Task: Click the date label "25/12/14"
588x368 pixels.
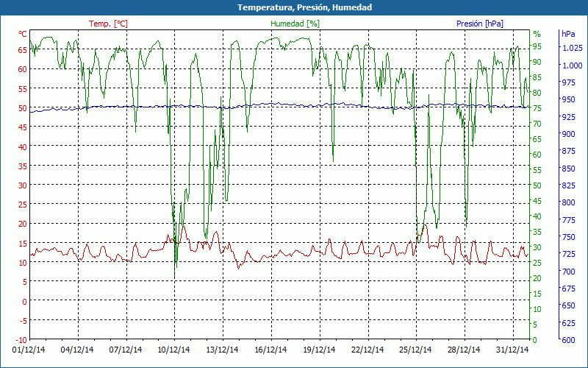Action: pos(415,350)
